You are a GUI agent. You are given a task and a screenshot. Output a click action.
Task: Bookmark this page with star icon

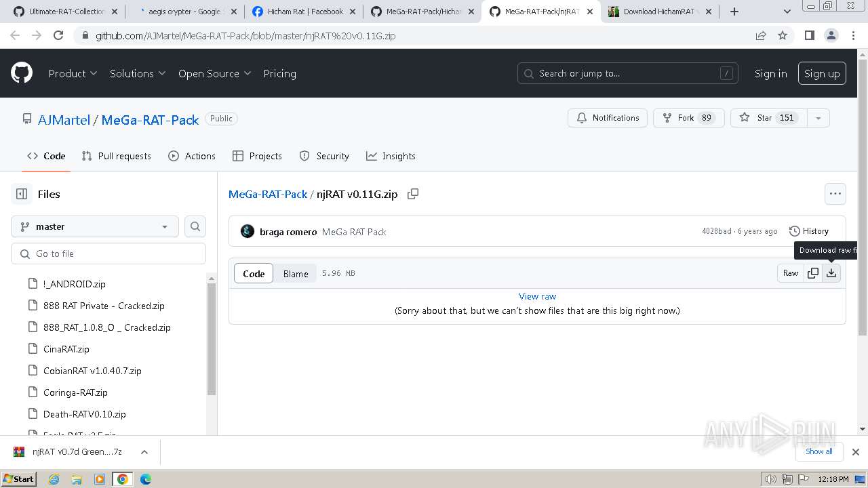point(783,35)
